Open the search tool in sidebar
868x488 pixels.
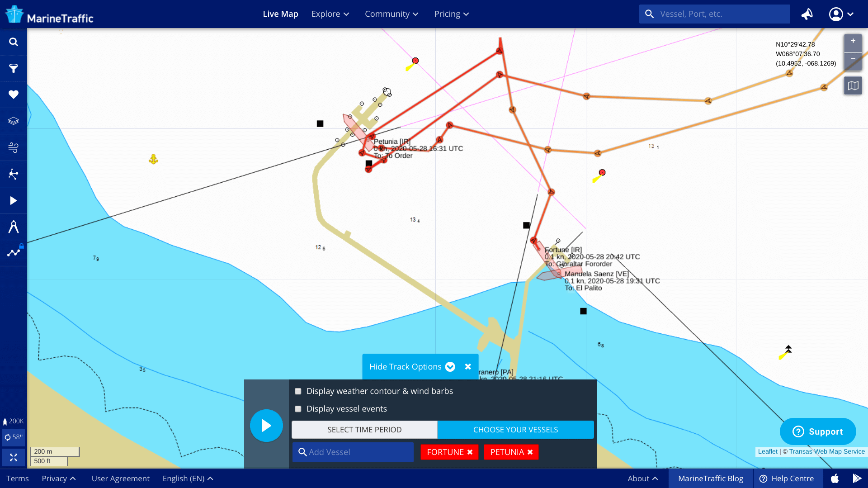[x=14, y=42]
